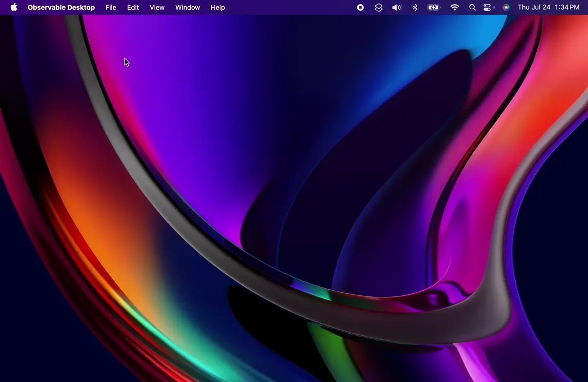Open the Apple menu
Screen dimensions: 588x382
[14, 7]
